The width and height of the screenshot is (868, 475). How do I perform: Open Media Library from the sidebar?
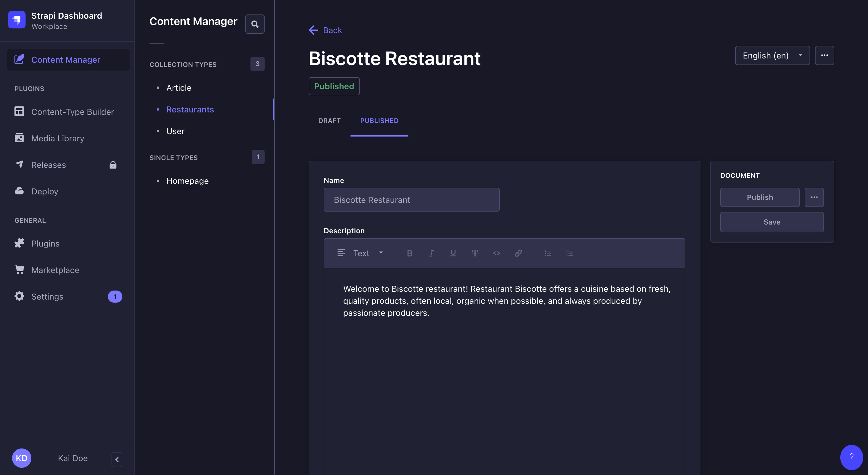(x=58, y=138)
